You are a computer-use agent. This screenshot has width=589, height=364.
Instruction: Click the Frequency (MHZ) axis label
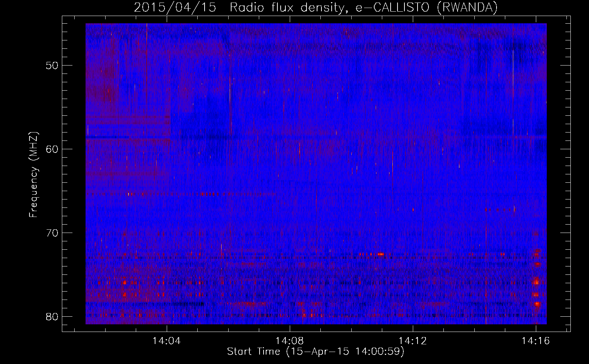click(x=33, y=175)
